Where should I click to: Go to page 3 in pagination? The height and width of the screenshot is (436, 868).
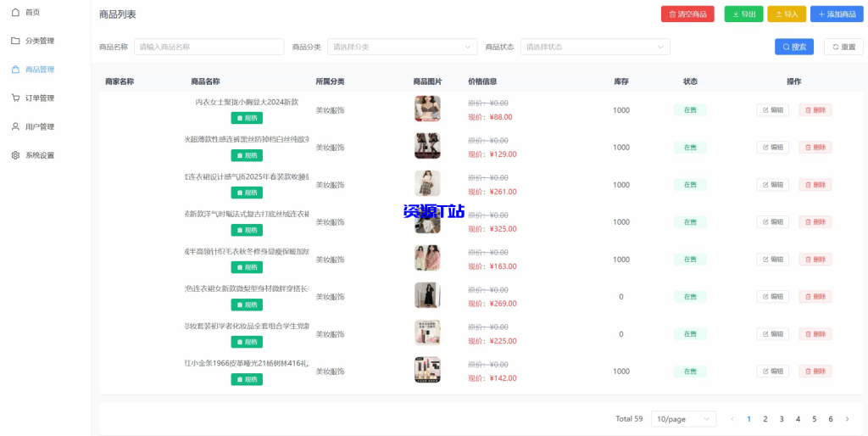782,419
